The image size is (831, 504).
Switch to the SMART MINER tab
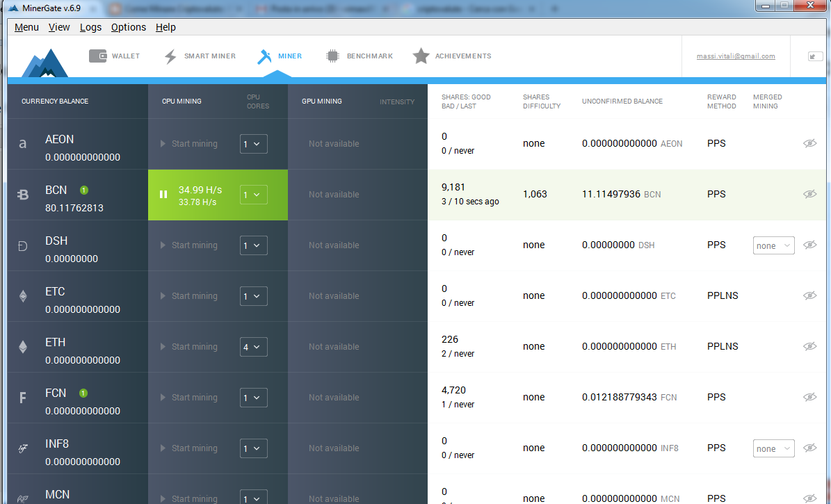point(200,56)
